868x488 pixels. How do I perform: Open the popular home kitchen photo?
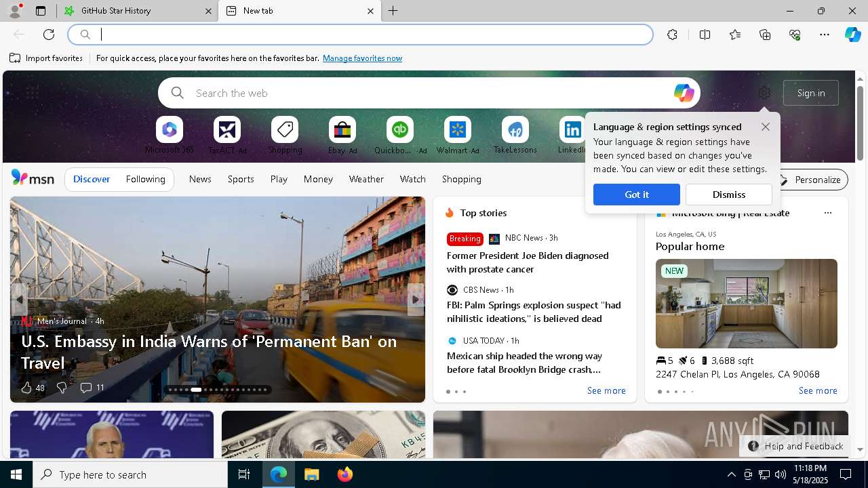[747, 304]
